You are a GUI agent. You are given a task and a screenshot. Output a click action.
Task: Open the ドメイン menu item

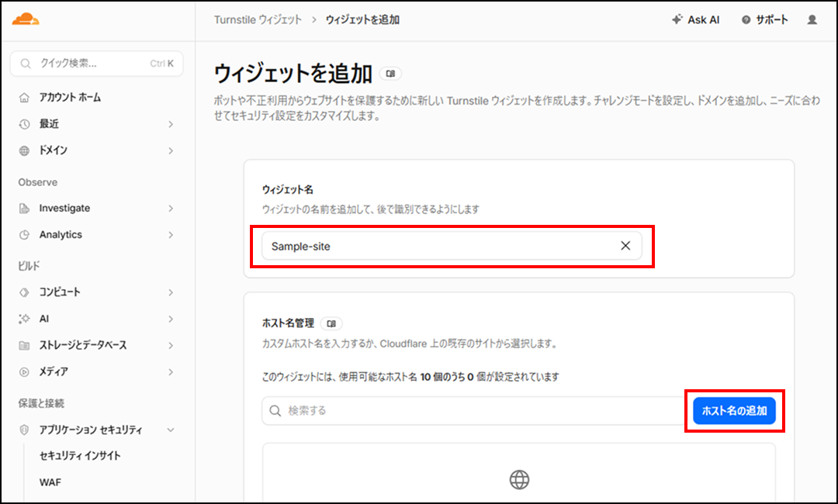(x=54, y=150)
